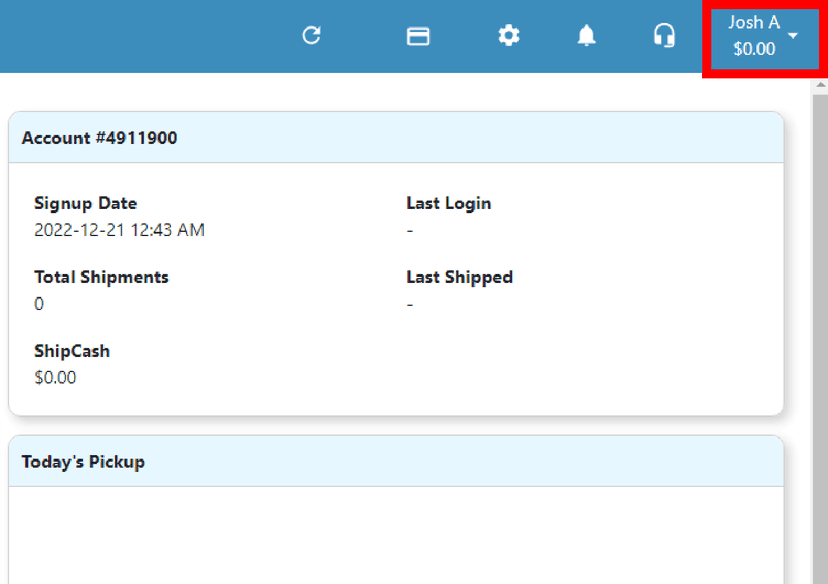The image size is (828, 584).
Task: Click the ShipCash $0.00 value
Action: tap(55, 378)
